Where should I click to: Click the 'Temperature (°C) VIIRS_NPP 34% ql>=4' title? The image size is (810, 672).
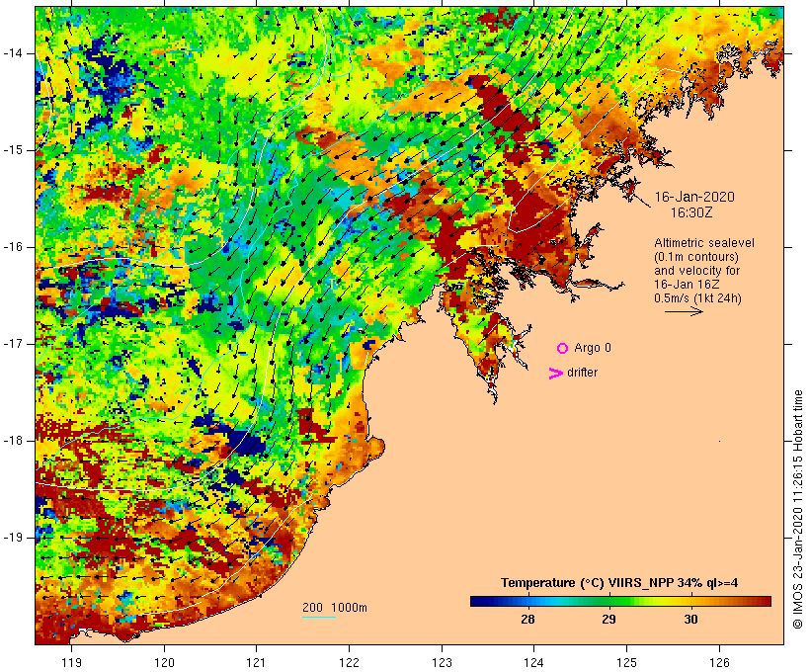click(619, 583)
